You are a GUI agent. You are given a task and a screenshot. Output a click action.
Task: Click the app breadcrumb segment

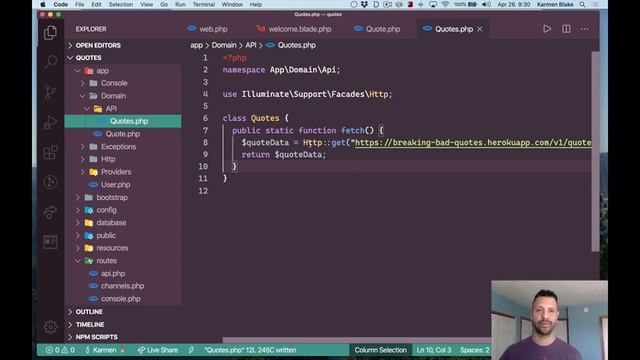click(x=196, y=45)
